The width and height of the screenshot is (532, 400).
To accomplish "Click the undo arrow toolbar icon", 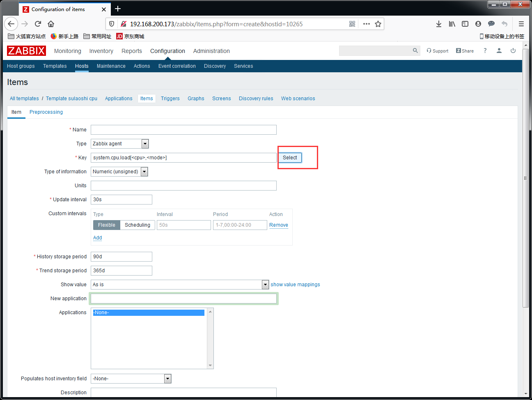I will click(504, 24).
